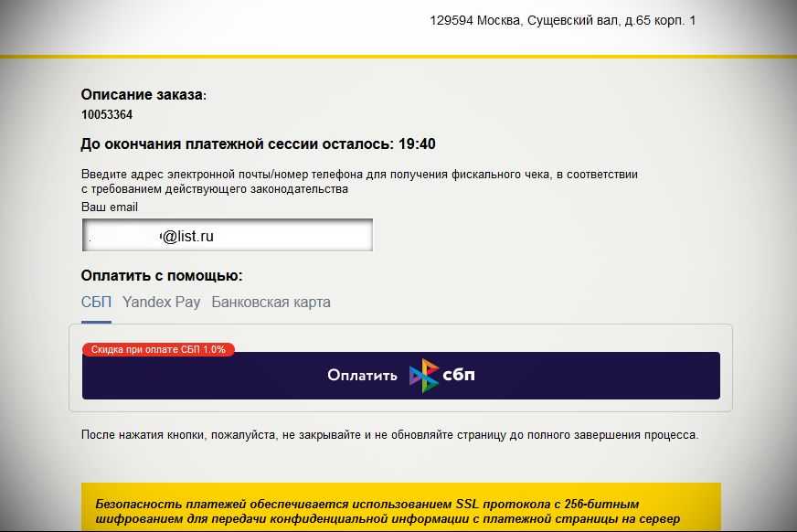This screenshot has height=532, width=797.
Task: Click the Moscow address in the header
Action: click(562, 21)
